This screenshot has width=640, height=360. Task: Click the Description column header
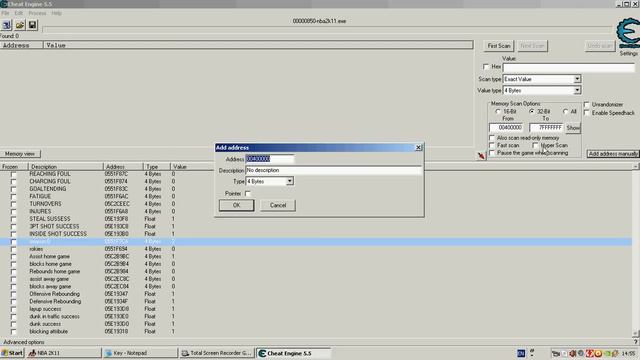pos(65,167)
